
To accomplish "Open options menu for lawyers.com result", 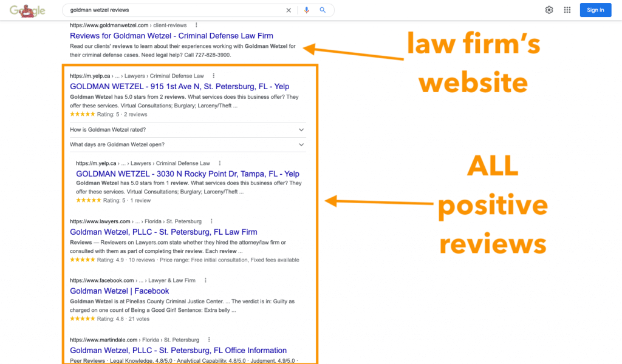I will point(211,221).
